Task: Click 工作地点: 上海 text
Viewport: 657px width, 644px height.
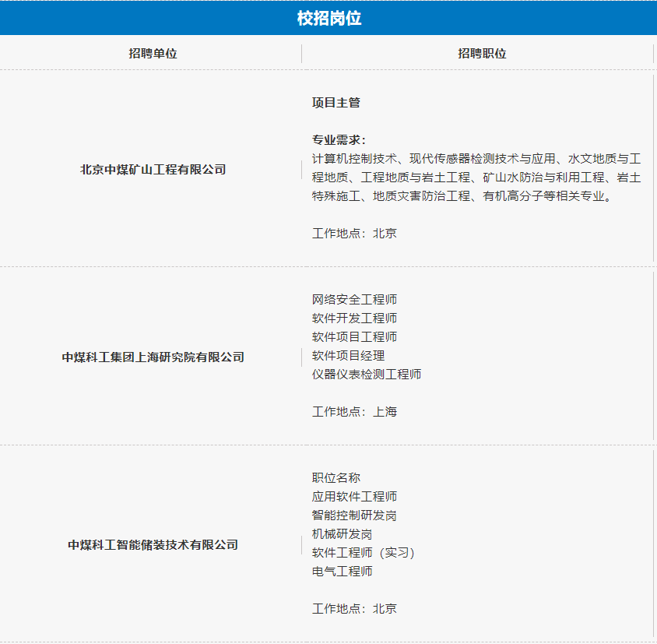Action: coord(354,412)
